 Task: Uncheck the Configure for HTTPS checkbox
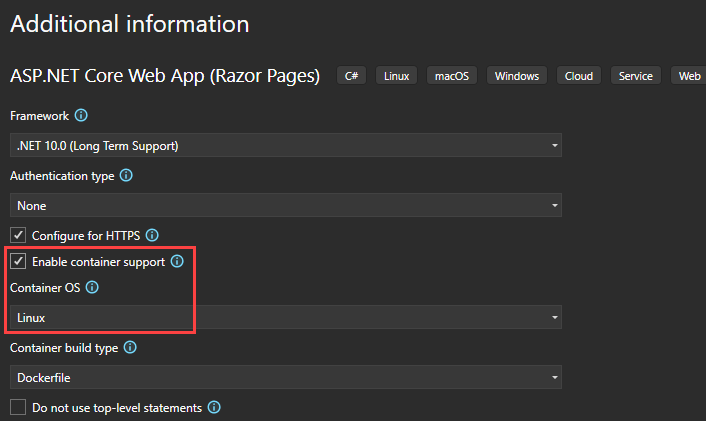point(18,235)
